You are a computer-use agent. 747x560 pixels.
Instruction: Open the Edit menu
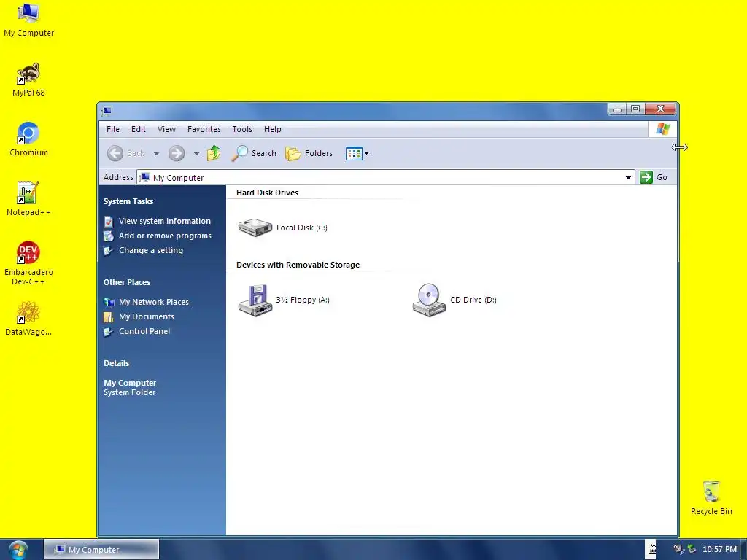click(139, 129)
